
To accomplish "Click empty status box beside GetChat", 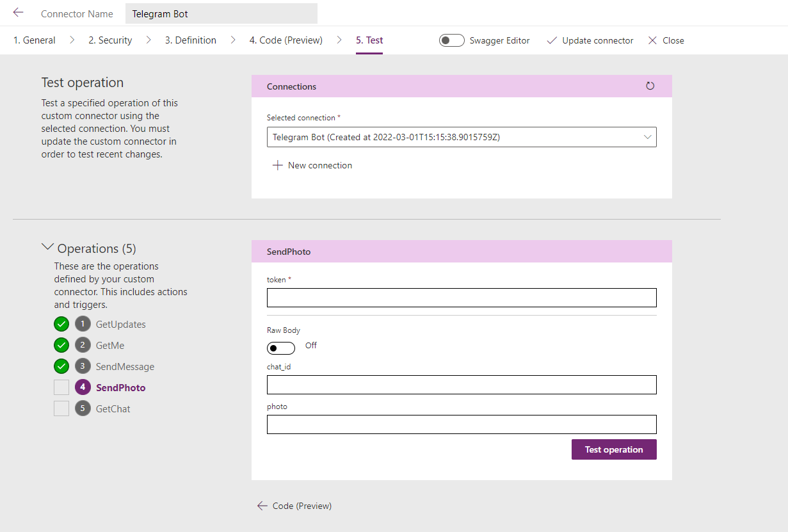I will (x=61, y=408).
